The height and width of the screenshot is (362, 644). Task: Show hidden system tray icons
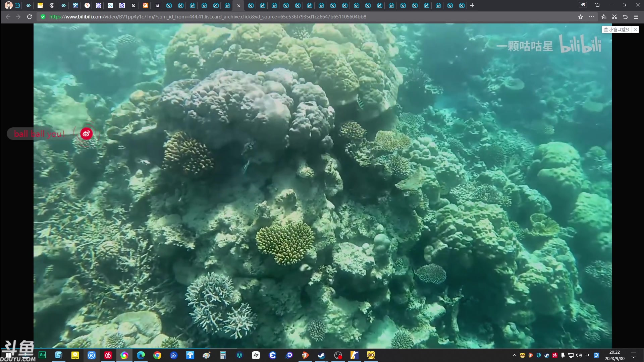515,355
